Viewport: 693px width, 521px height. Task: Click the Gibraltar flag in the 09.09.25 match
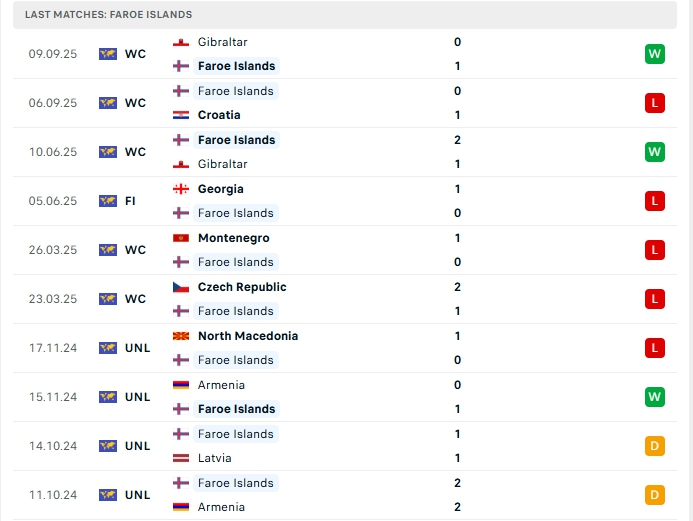(181, 42)
